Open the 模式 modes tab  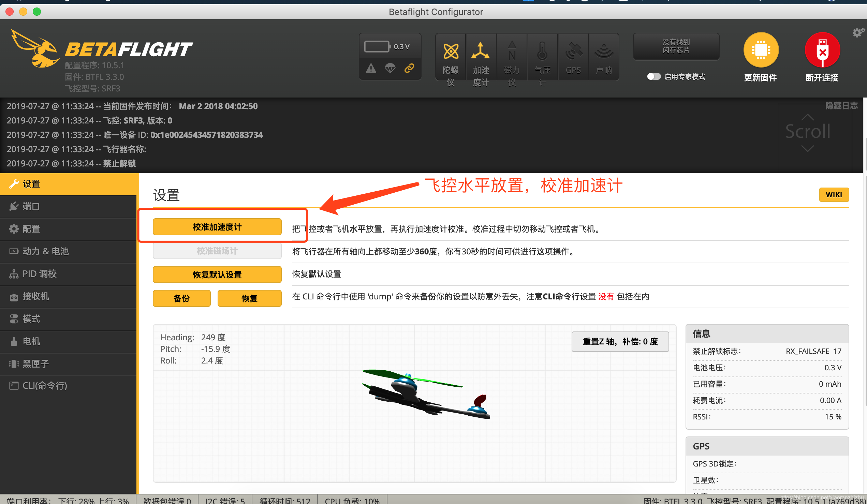tap(69, 319)
